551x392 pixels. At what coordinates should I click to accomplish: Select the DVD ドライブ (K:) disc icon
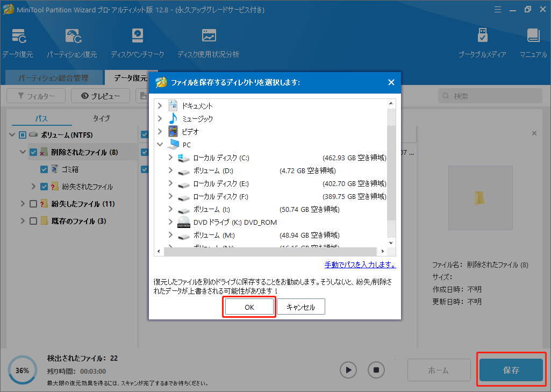(x=183, y=222)
